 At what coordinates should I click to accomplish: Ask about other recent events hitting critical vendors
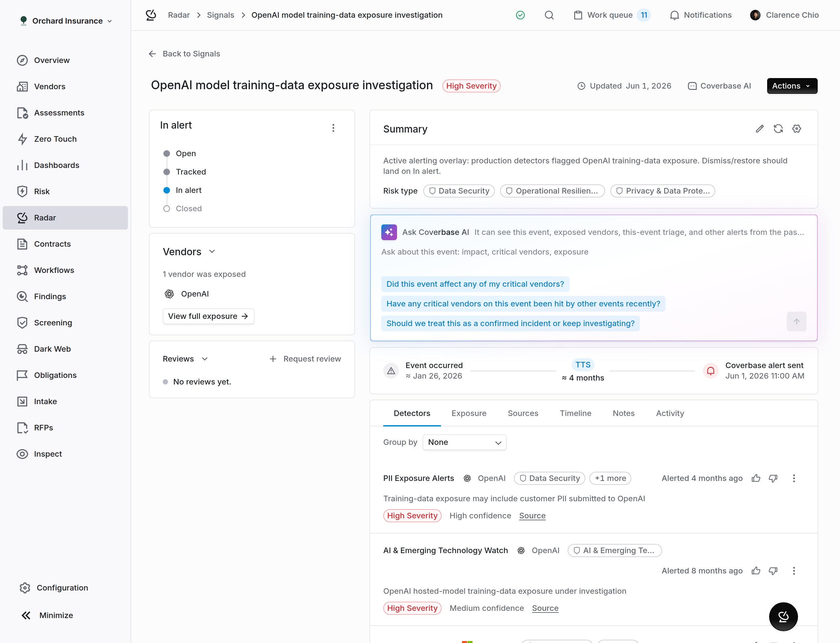[x=523, y=303]
